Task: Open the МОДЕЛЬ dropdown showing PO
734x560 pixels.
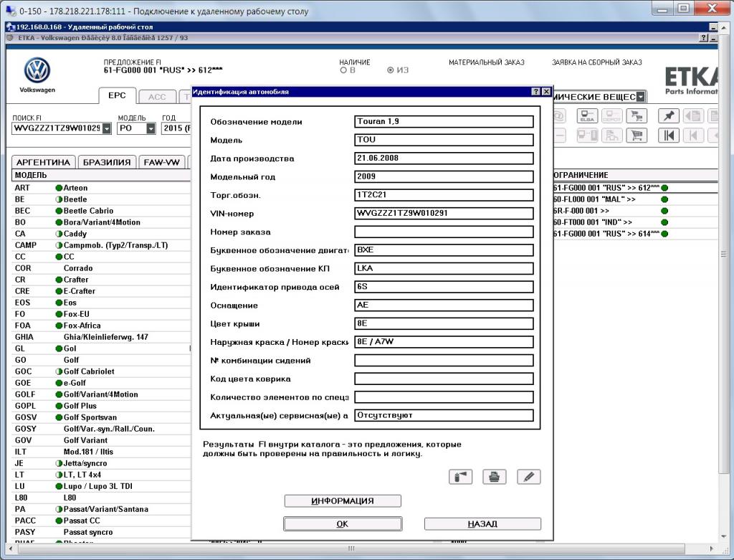Action: [x=151, y=128]
